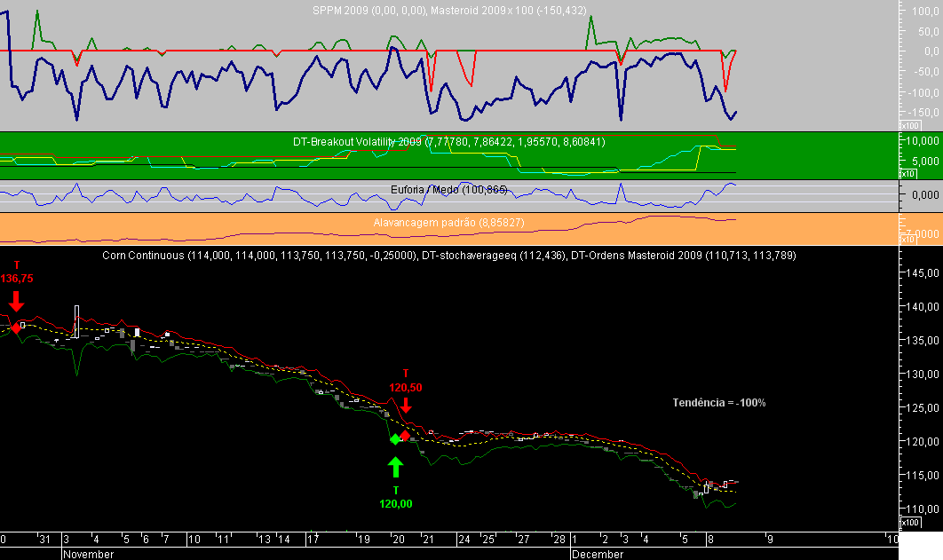Click the 28 date label on time axis
The image size is (943, 560).
click(560, 540)
